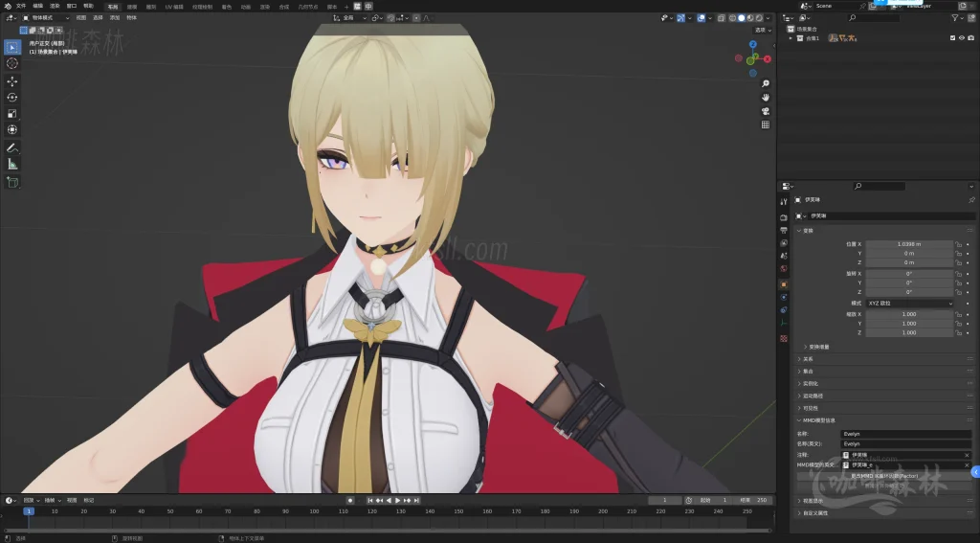Open the 文件 menu
Screen dimensions: 980x543
(x=21, y=7)
